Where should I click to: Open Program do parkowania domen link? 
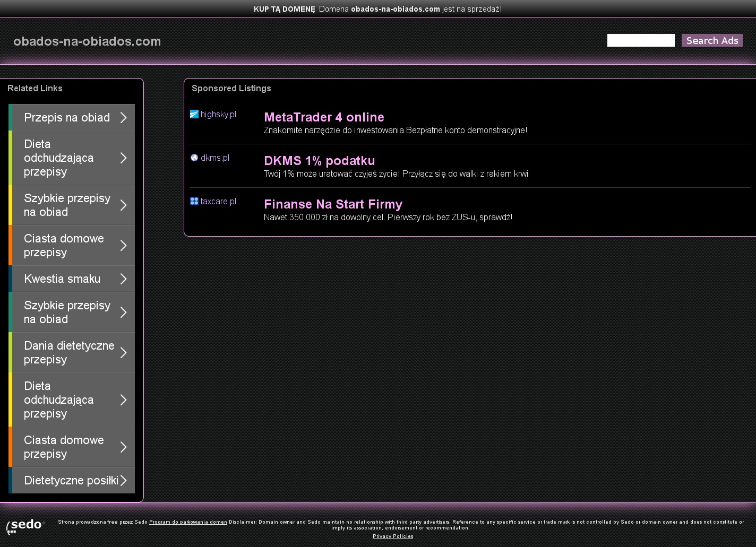point(188,522)
